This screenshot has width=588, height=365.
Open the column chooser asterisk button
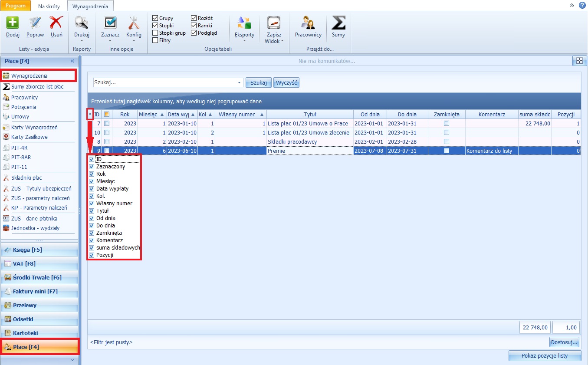click(90, 114)
